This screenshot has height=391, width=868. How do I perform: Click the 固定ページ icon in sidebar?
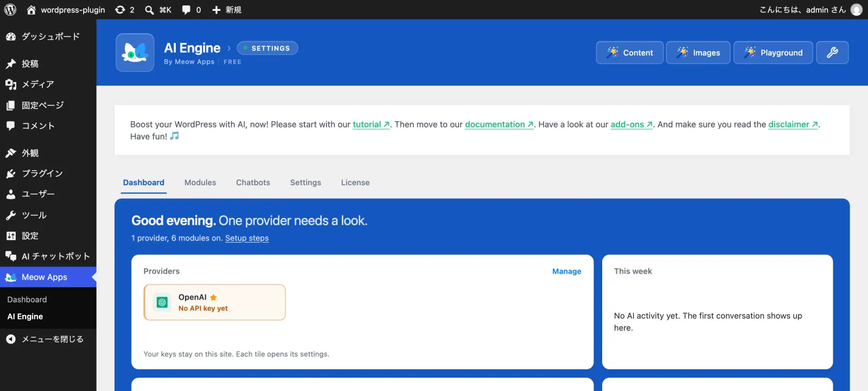(10, 105)
